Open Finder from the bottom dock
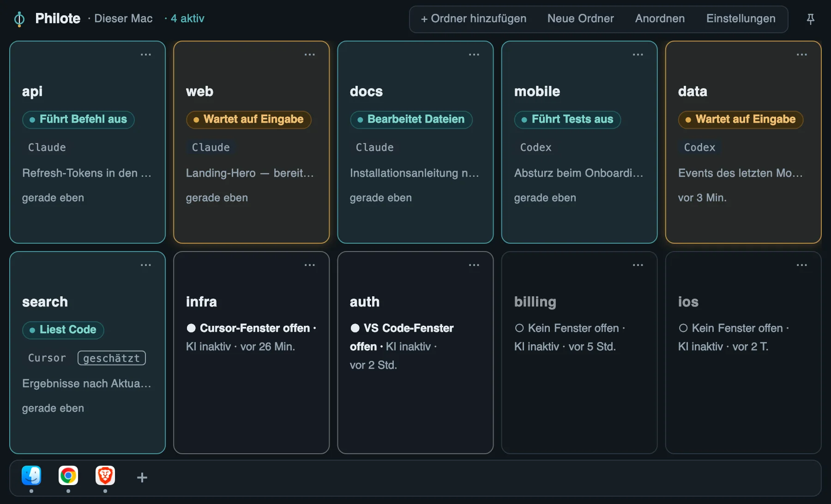Viewport: 831px width, 504px height. point(31,475)
